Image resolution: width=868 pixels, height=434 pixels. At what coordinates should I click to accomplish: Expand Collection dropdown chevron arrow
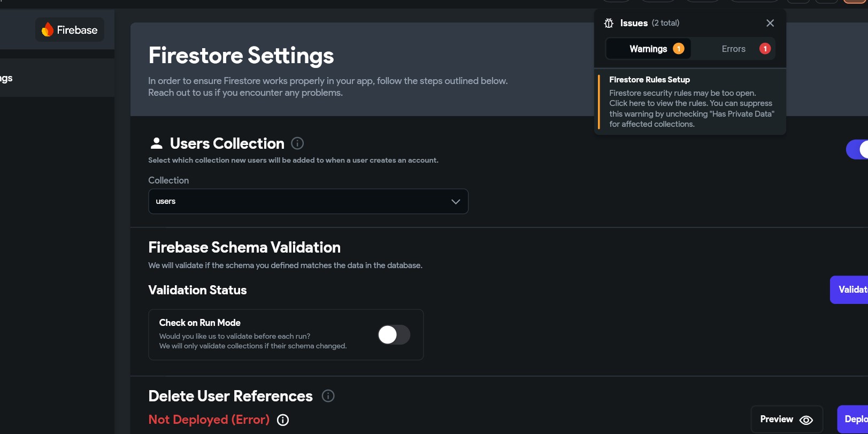click(x=456, y=202)
